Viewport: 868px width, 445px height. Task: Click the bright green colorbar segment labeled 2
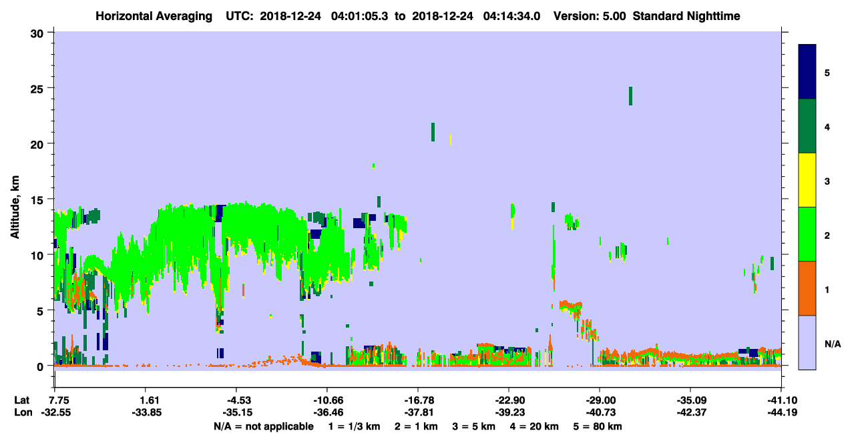(807, 234)
